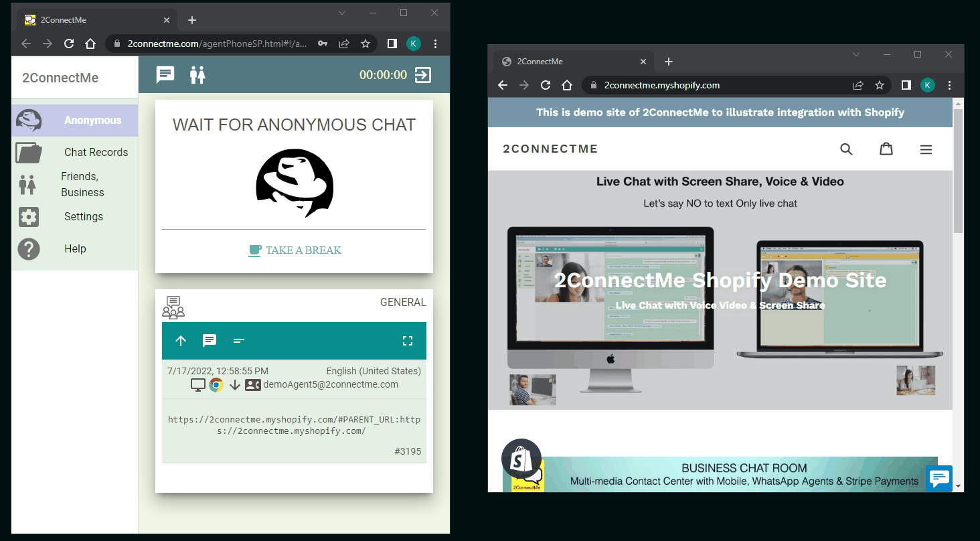Click 2CONNECTME store logo text
This screenshot has height=541, width=980.
click(x=550, y=149)
